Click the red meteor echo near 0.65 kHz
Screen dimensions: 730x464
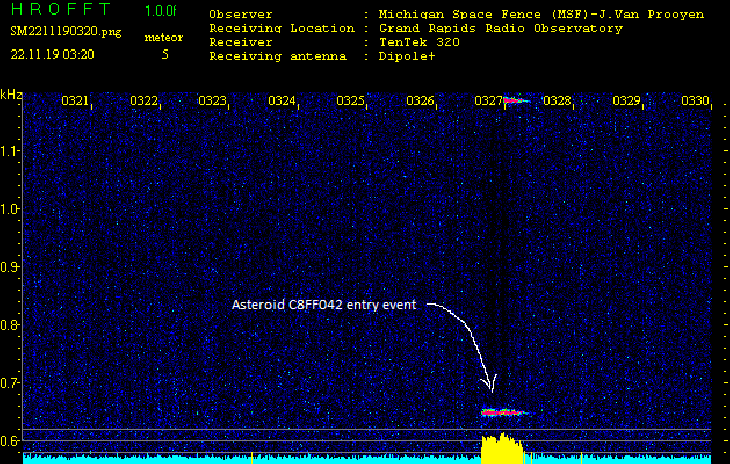502,412
